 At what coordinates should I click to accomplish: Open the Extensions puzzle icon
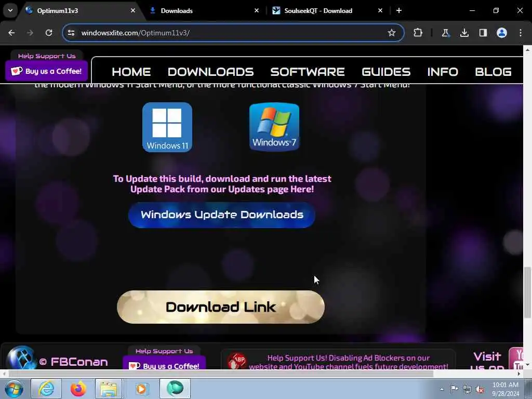[418, 33]
